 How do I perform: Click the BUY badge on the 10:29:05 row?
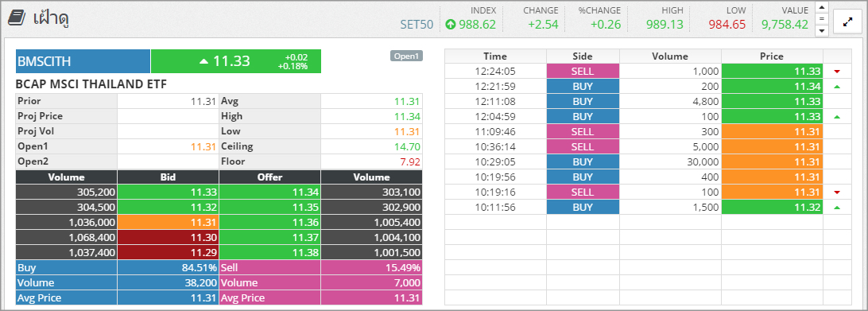pos(583,162)
